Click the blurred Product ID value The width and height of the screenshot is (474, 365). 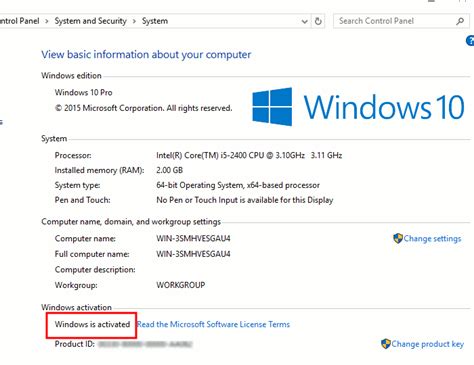coord(145,344)
